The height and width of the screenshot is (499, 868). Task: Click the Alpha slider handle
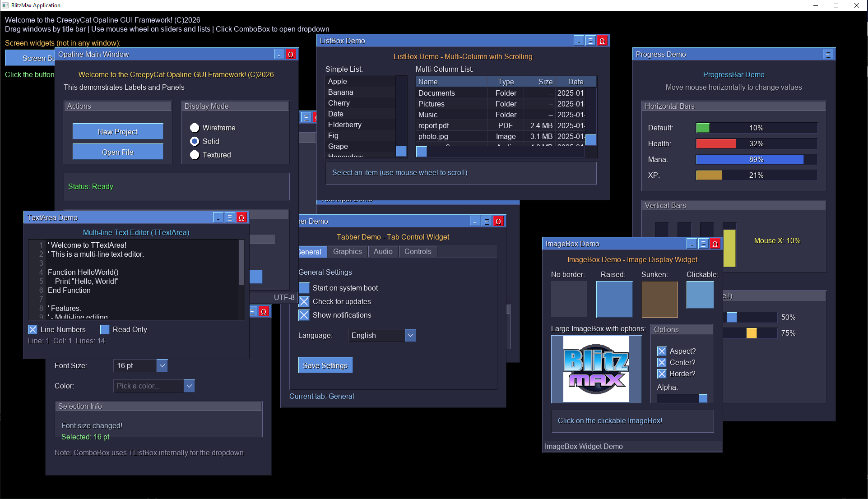click(x=702, y=398)
